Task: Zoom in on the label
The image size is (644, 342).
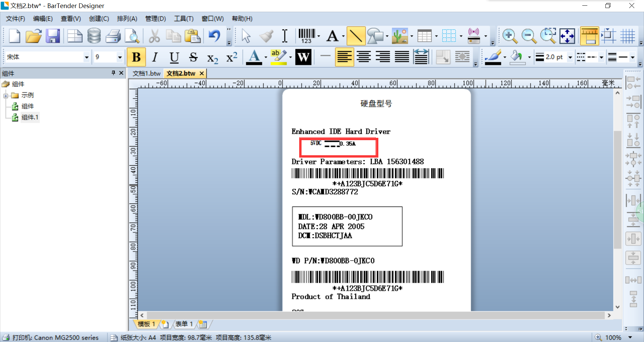Action: tap(510, 36)
